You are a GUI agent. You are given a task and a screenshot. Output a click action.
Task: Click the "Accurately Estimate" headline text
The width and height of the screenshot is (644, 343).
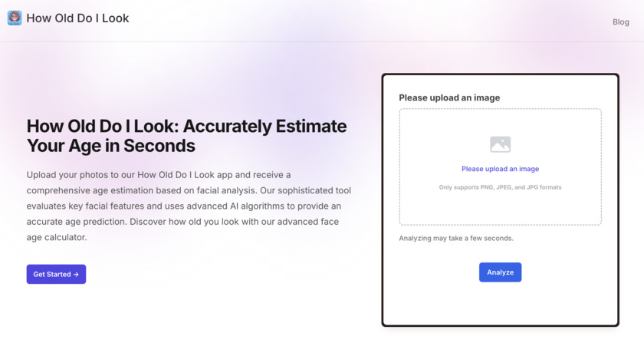coord(265,126)
